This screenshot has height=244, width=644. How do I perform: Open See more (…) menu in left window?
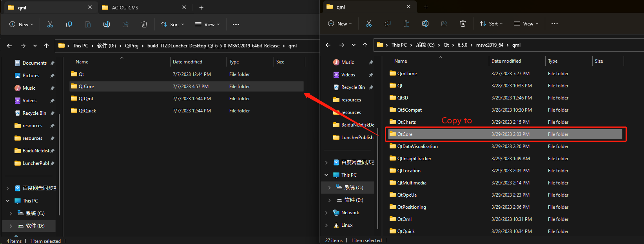[x=236, y=24]
